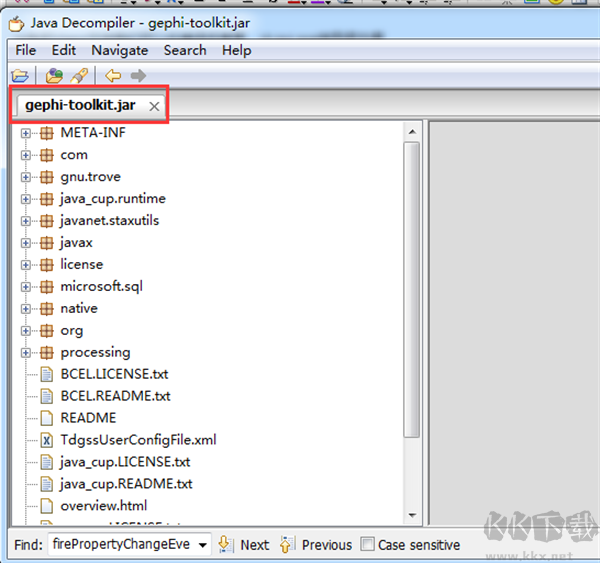
Task: Click the Search highlighter toolbar icon
Action: point(79,75)
